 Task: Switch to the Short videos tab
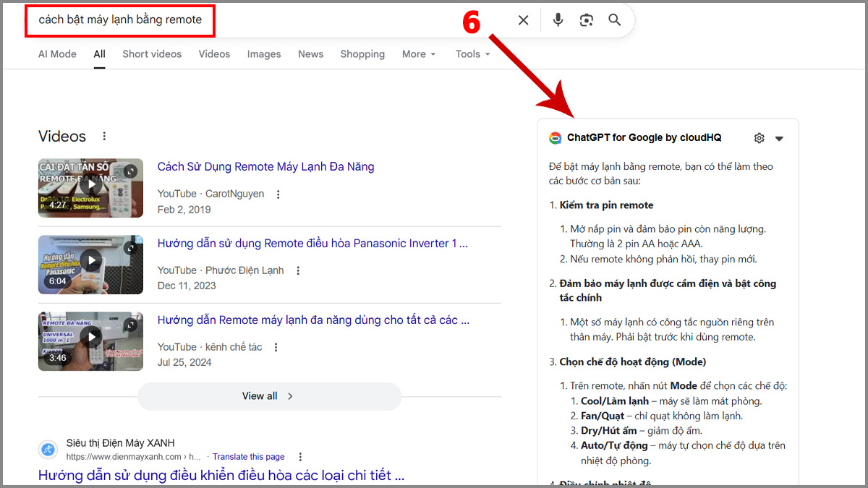[152, 54]
